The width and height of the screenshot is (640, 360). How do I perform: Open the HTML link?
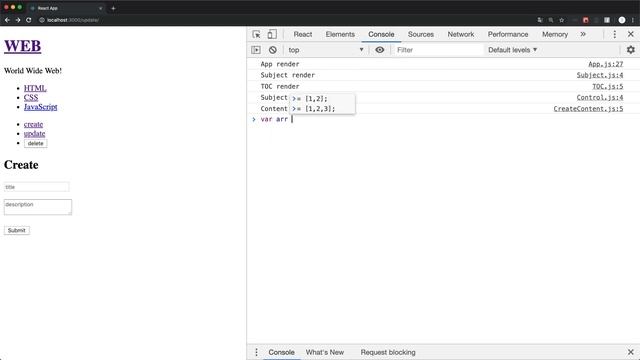point(35,88)
